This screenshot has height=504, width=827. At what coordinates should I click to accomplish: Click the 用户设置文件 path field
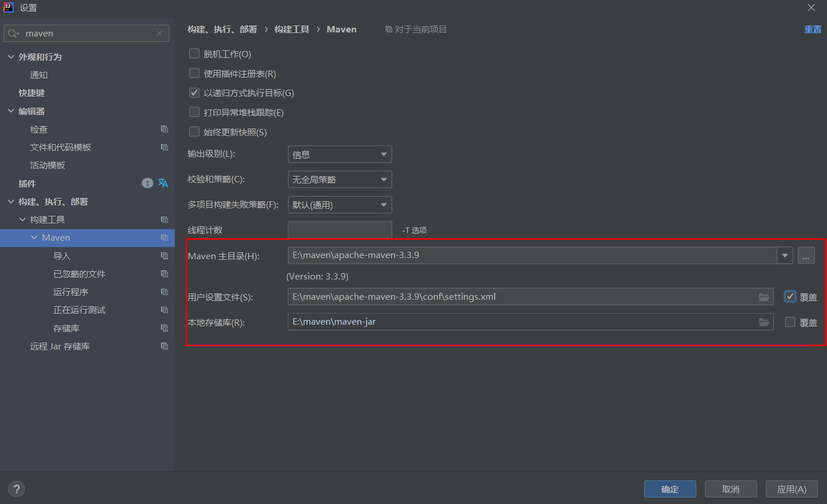coord(530,297)
